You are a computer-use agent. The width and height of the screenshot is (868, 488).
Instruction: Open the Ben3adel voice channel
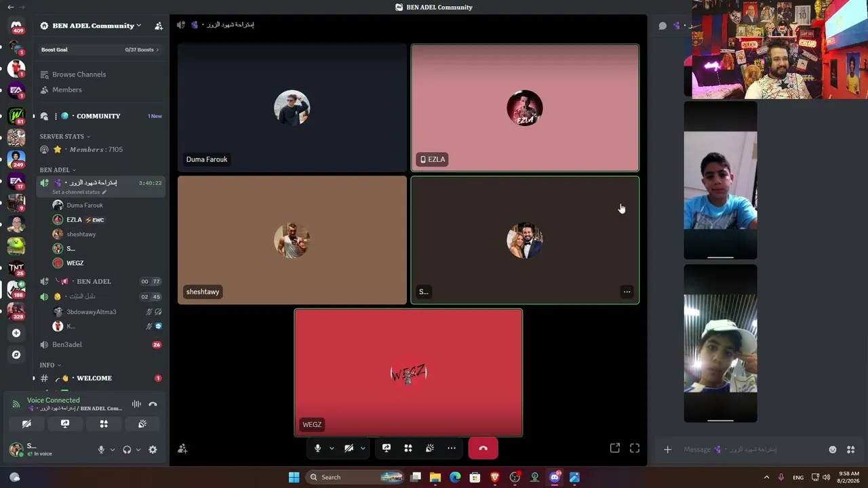click(100, 345)
